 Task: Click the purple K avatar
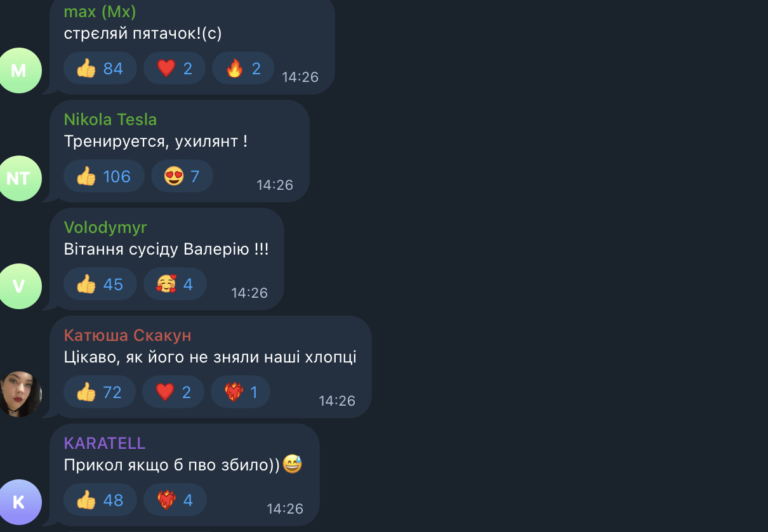click(19, 502)
